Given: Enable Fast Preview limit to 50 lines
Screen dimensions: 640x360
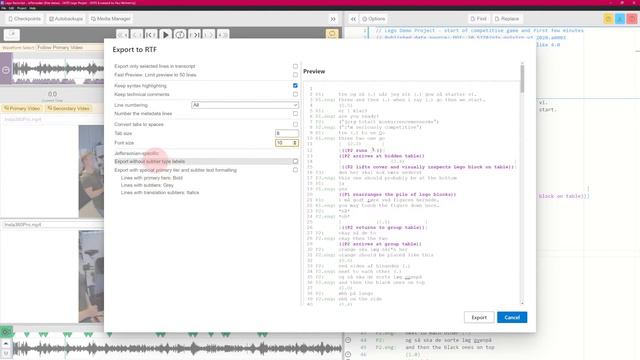Looking at the screenshot, I should coord(295,75).
